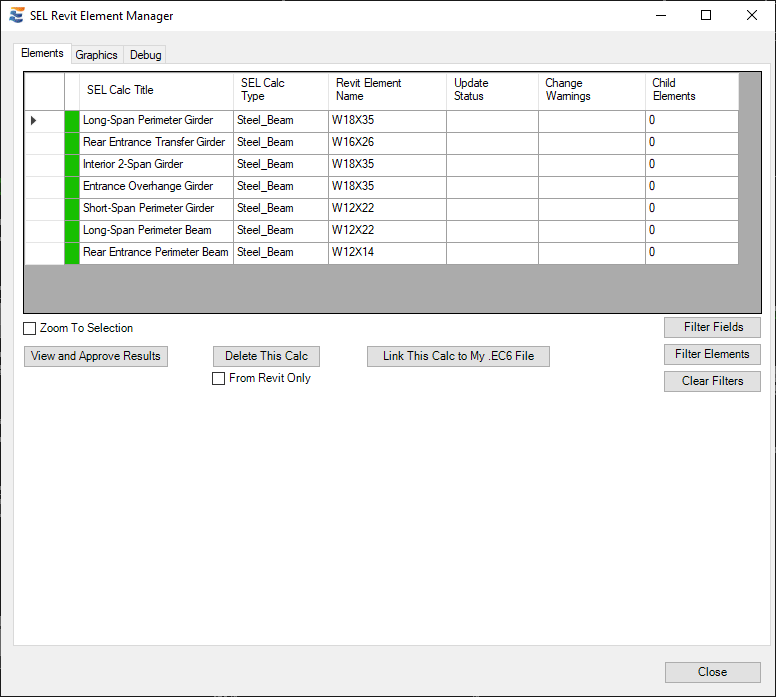The height and width of the screenshot is (697, 776).
Task: Click the Filter Elements button
Action: click(712, 354)
